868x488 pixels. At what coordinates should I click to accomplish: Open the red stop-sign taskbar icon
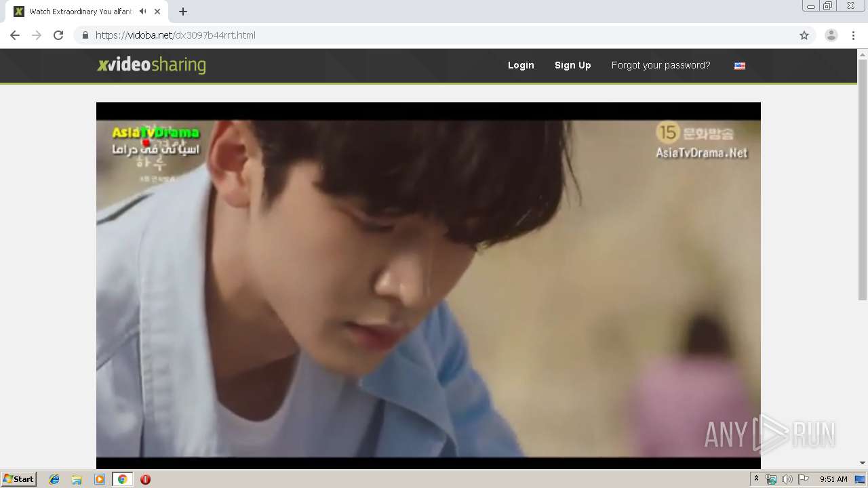click(145, 479)
